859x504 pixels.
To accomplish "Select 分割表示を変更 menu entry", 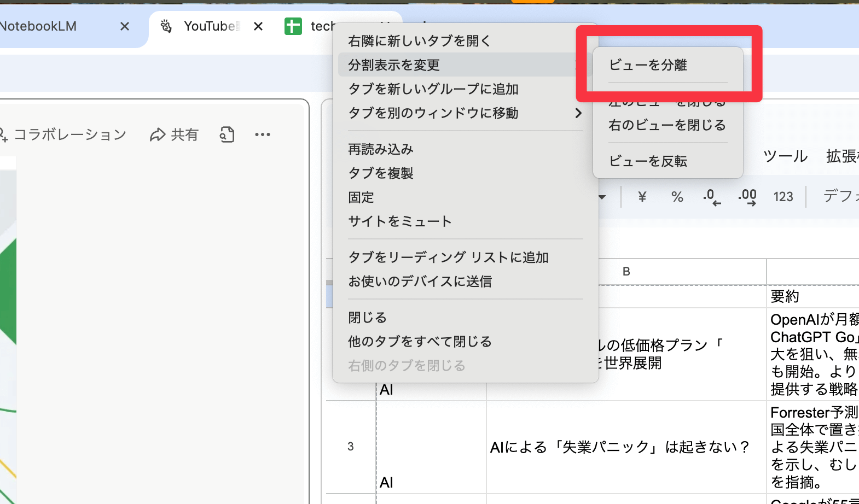I will (x=465, y=65).
